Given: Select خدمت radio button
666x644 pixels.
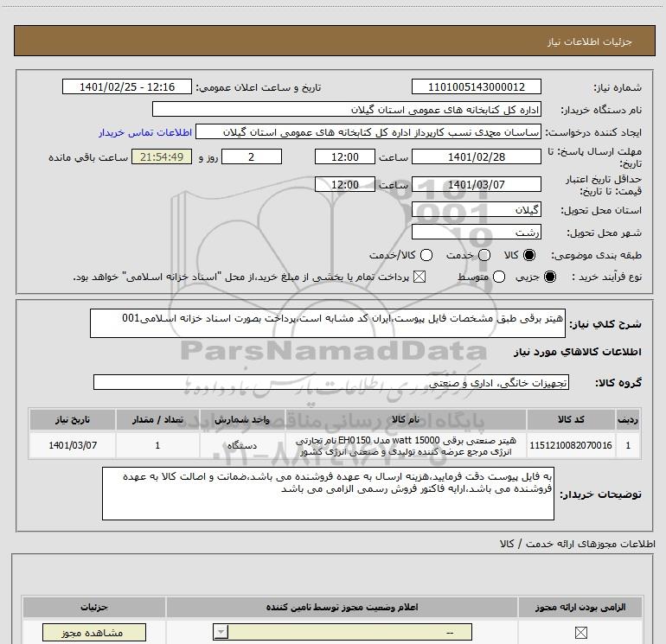Looking at the screenshot, I should pos(484,255).
